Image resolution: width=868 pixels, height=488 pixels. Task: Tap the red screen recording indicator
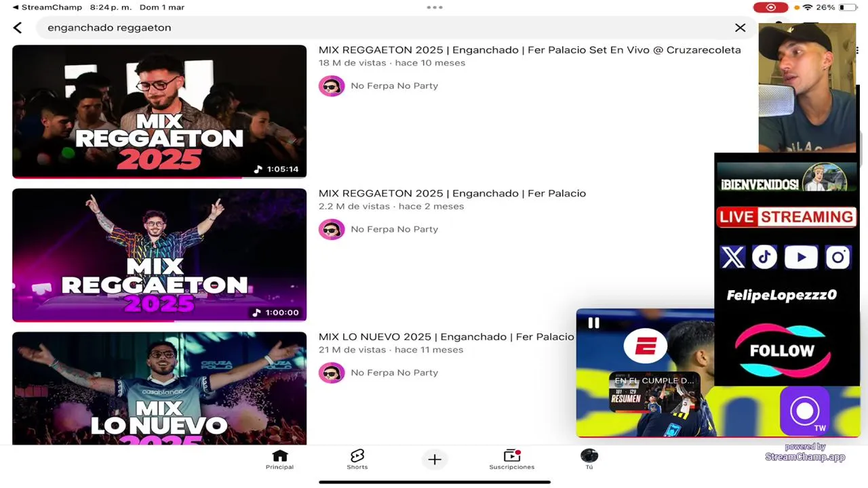(770, 7)
